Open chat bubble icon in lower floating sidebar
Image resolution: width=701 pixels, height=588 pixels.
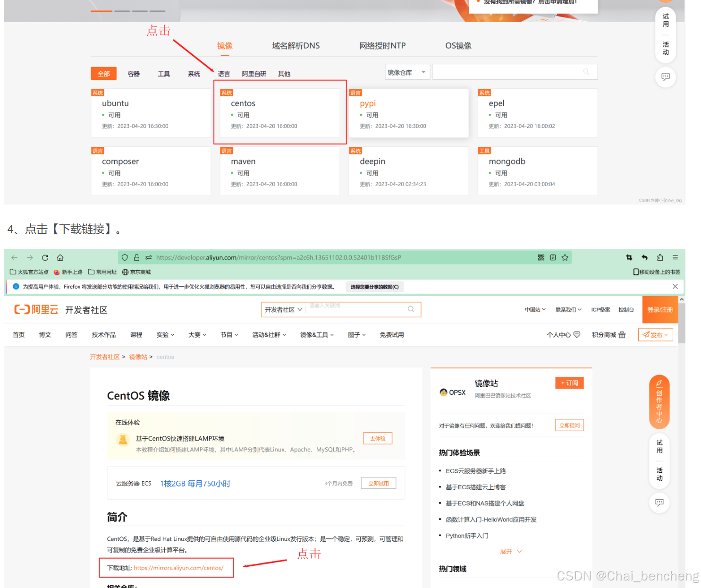tap(659, 503)
